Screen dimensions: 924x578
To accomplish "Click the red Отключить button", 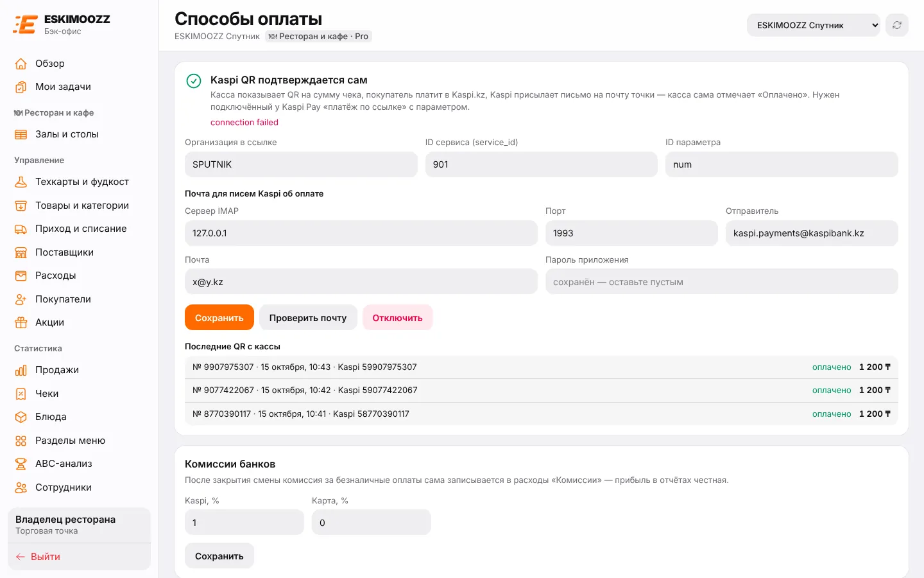I will point(397,317).
